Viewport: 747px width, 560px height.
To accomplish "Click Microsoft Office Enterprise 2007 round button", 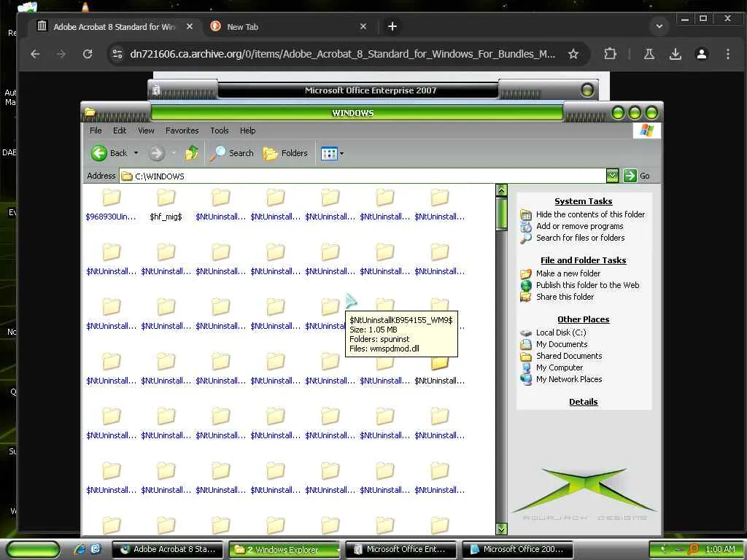I will [587, 90].
